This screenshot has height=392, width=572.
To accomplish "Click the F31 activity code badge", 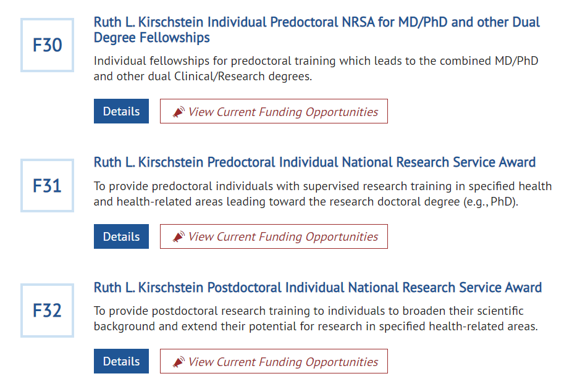I will click(47, 186).
